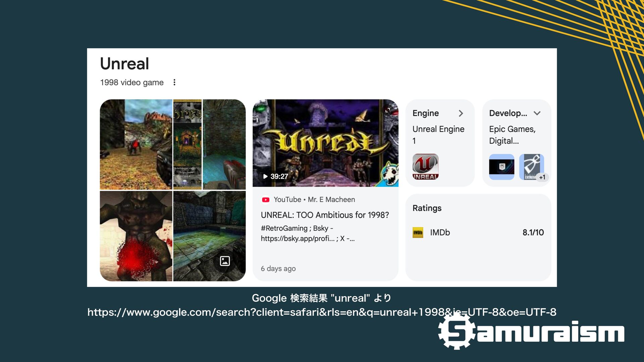This screenshot has width=644, height=362.
Task: Open the three-dot menu beside "1998 video game"
Action: click(174, 82)
